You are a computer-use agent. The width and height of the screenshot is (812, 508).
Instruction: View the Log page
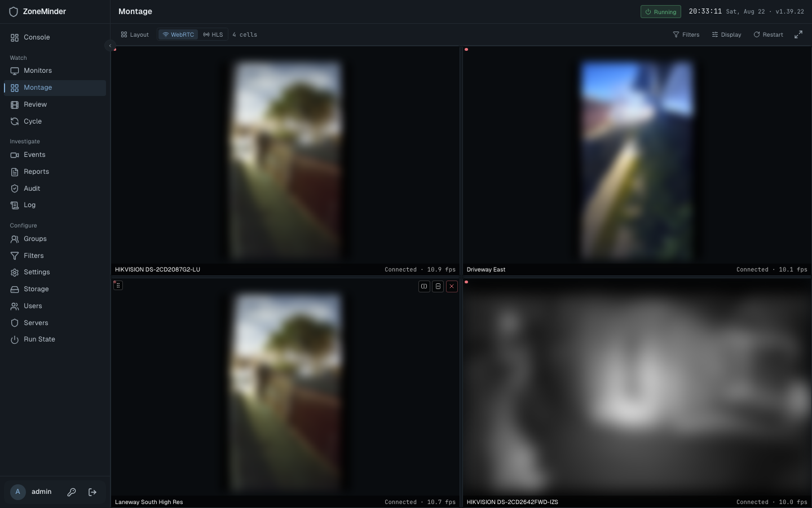[x=55, y=205]
